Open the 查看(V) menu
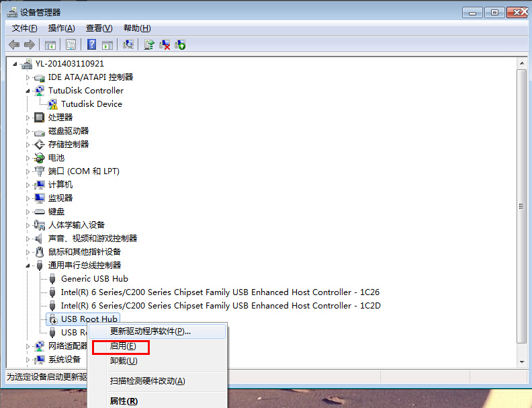 point(99,28)
